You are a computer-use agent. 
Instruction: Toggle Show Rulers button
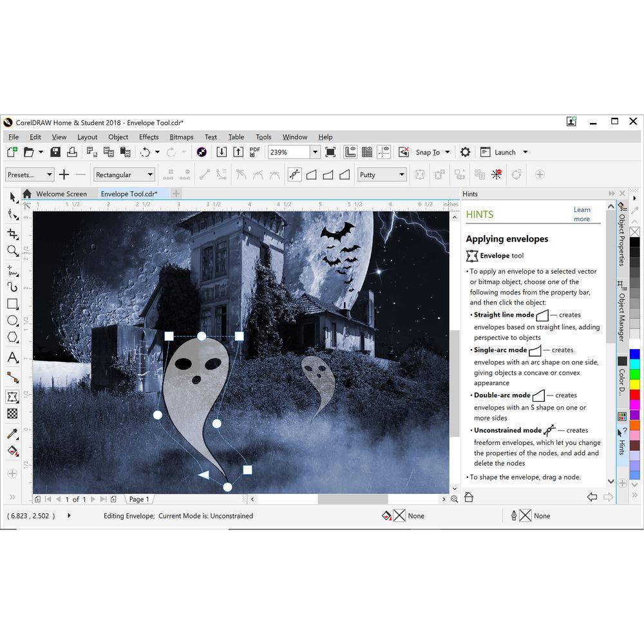[x=350, y=153]
